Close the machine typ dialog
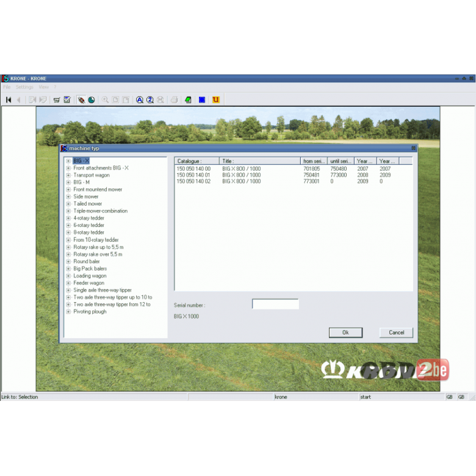 point(413,148)
